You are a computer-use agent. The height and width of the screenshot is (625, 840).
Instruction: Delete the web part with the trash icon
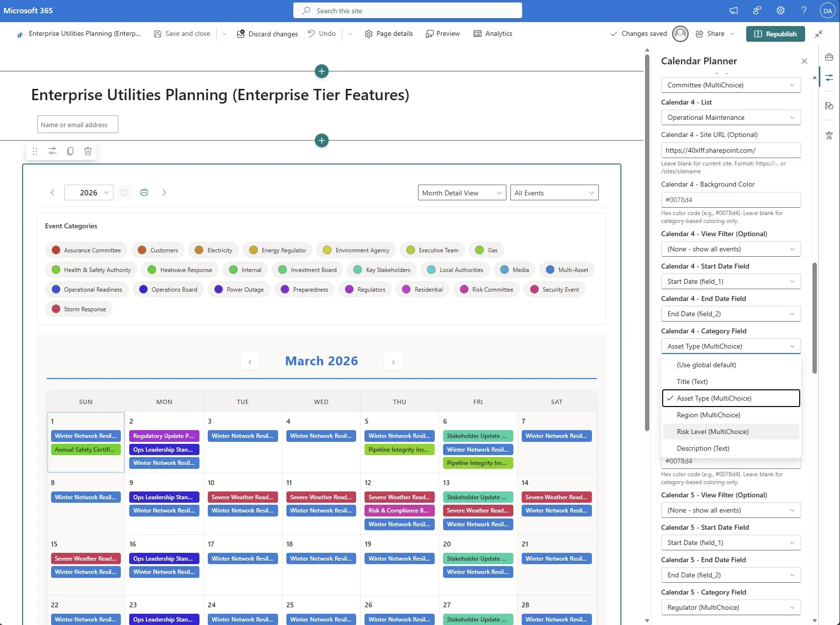88,151
